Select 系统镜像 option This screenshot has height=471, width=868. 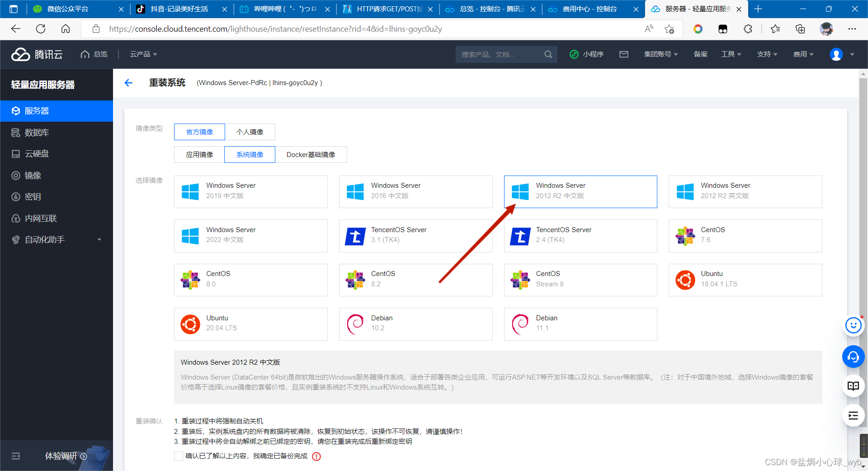[250, 154]
